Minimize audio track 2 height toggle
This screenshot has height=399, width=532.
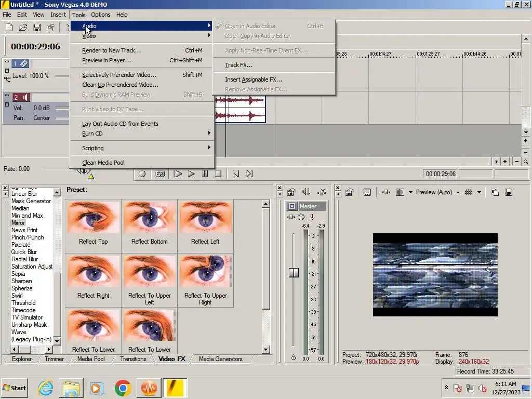coord(7,96)
